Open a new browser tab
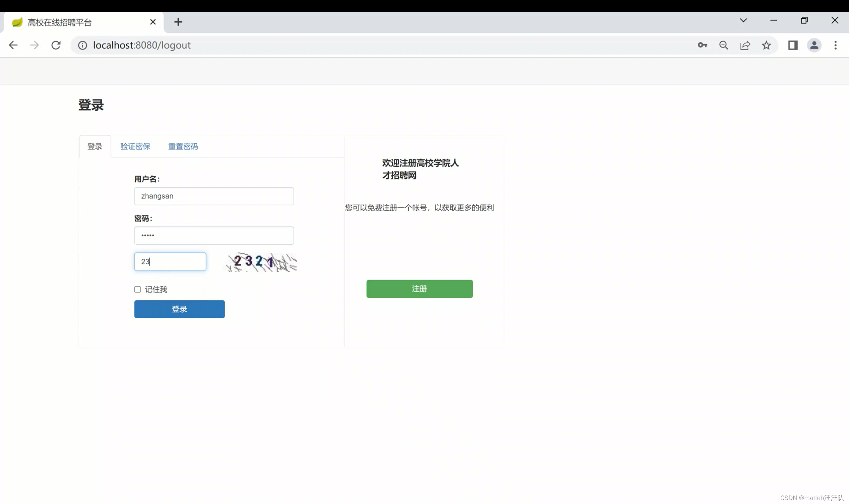This screenshot has height=504, width=849. [178, 22]
